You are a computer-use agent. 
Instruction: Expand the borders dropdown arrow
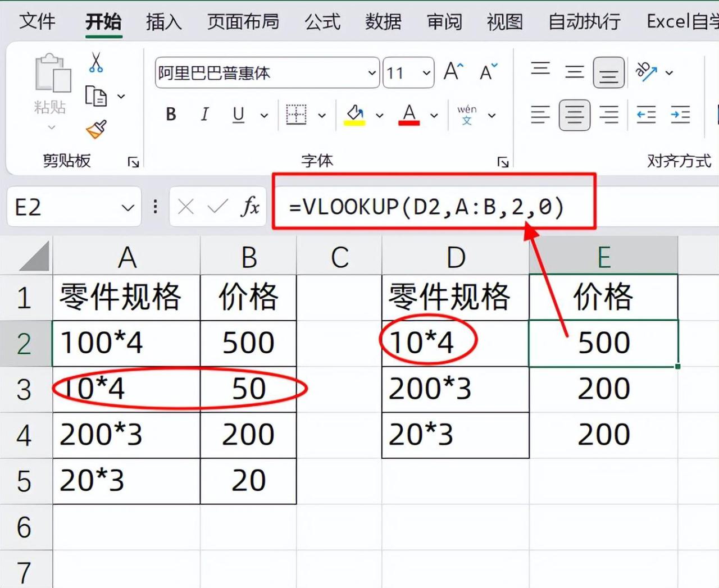click(x=322, y=116)
